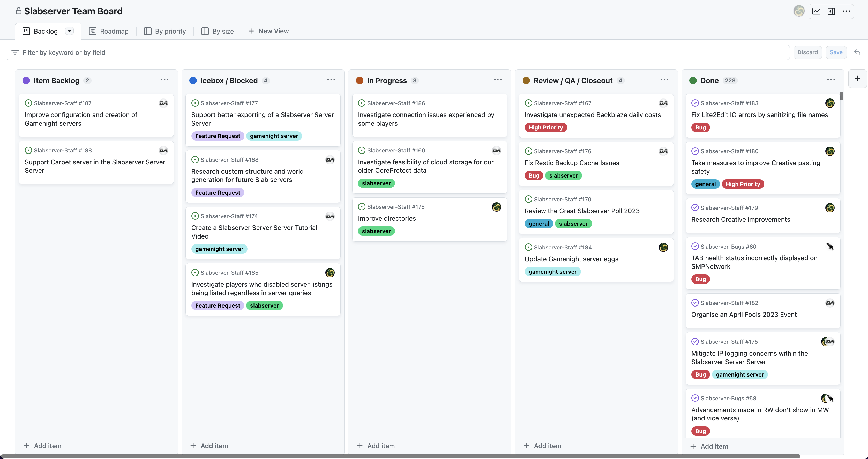The height and width of the screenshot is (459, 868).
Task: Click the Filter by keyword input field
Action: tap(398, 52)
